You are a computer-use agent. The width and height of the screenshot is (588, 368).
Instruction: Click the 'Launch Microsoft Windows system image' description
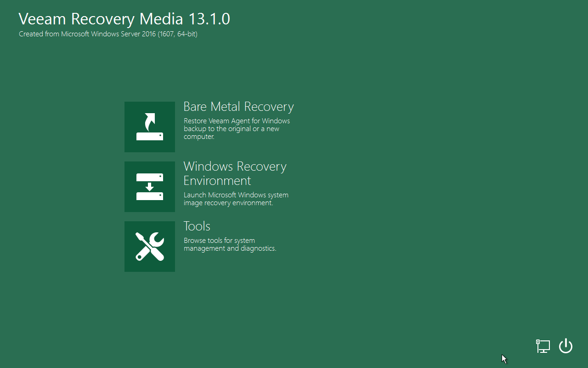(x=236, y=199)
